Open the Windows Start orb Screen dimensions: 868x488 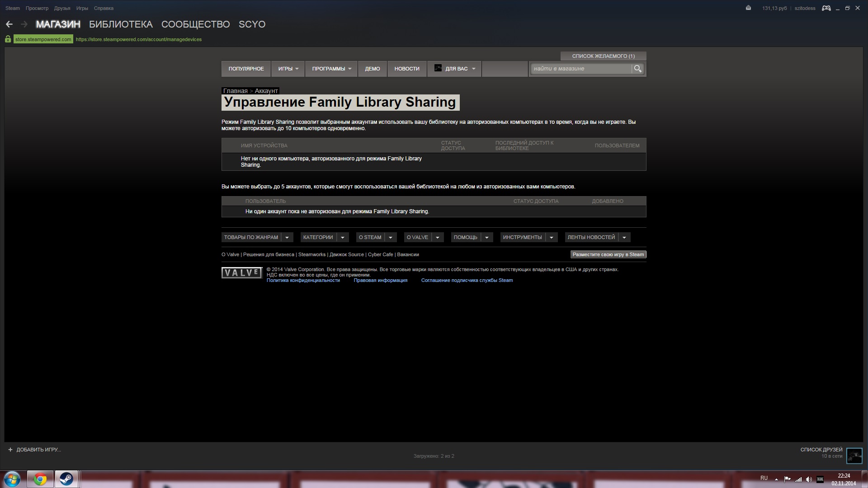(x=12, y=479)
